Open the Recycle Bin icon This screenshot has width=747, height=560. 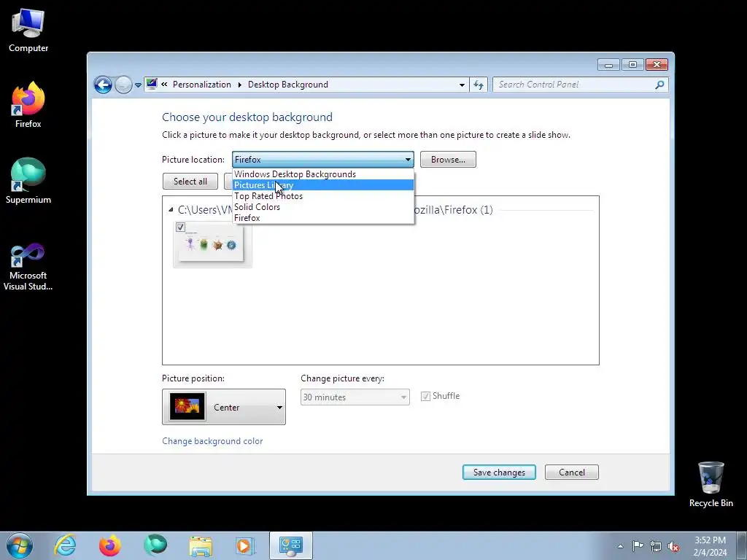pyautogui.click(x=711, y=484)
